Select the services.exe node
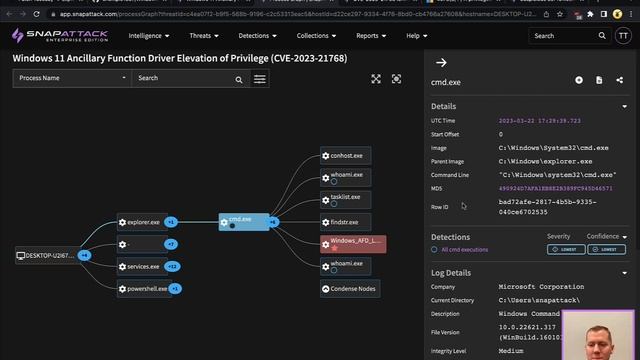This screenshot has height=360, width=640. [142, 267]
